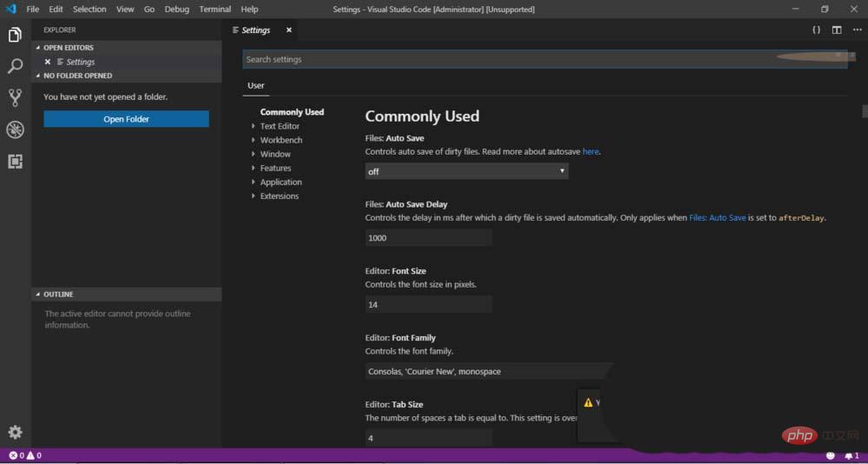Viewport: 868px width, 464px height.
Task: Click the Open Folder button
Action: point(126,119)
